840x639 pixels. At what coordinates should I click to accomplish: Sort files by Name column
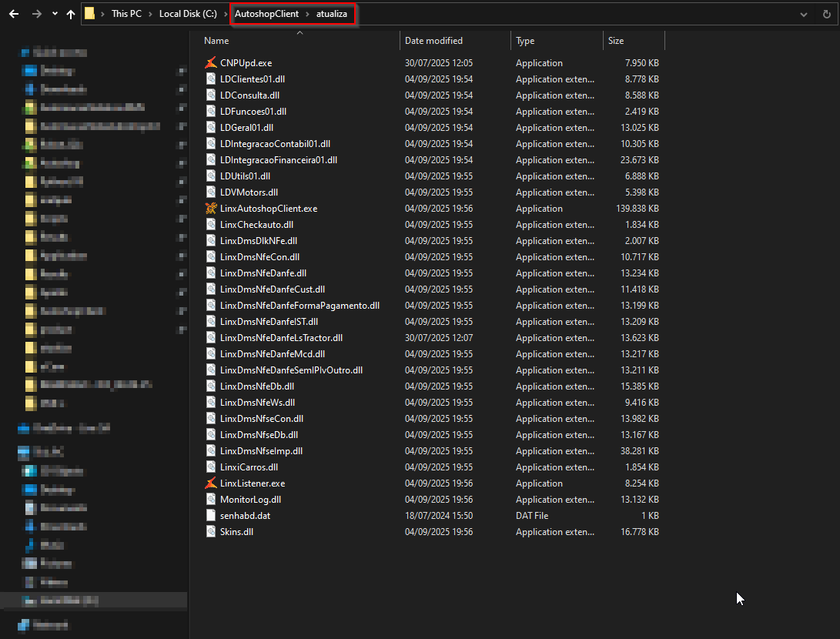tap(216, 41)
